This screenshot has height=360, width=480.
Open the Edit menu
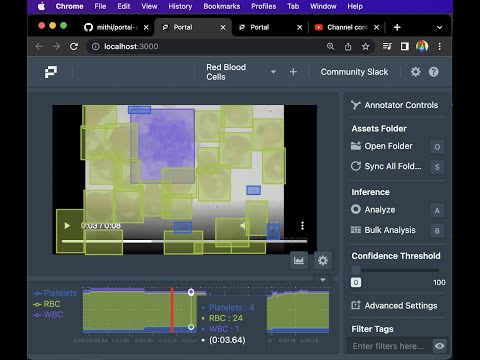pos(124,6)
